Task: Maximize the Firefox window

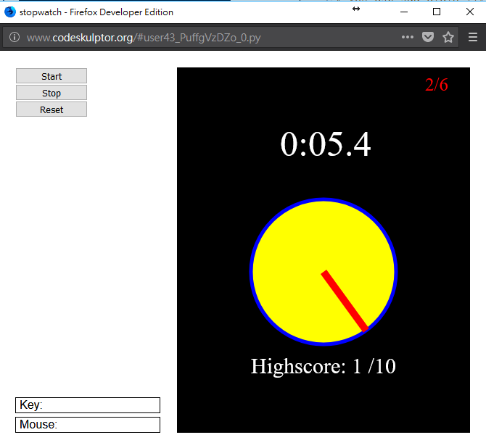Action: pos(437,12)
